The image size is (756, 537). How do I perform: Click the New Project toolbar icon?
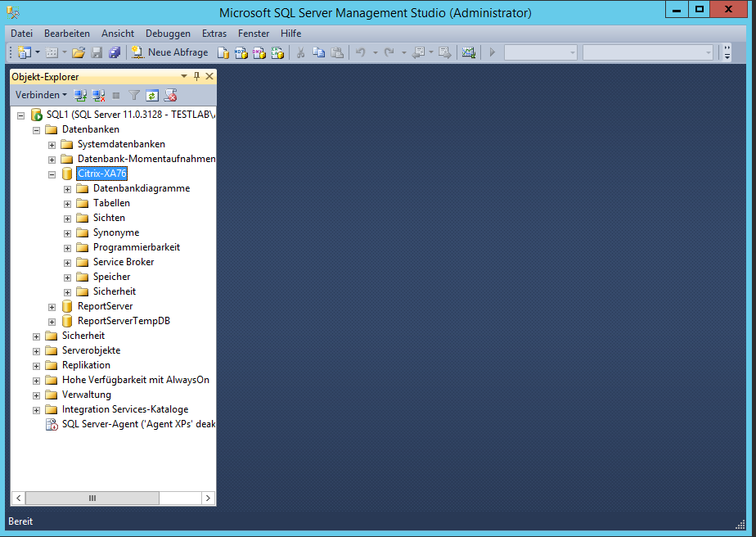click(x=24, y=52)
